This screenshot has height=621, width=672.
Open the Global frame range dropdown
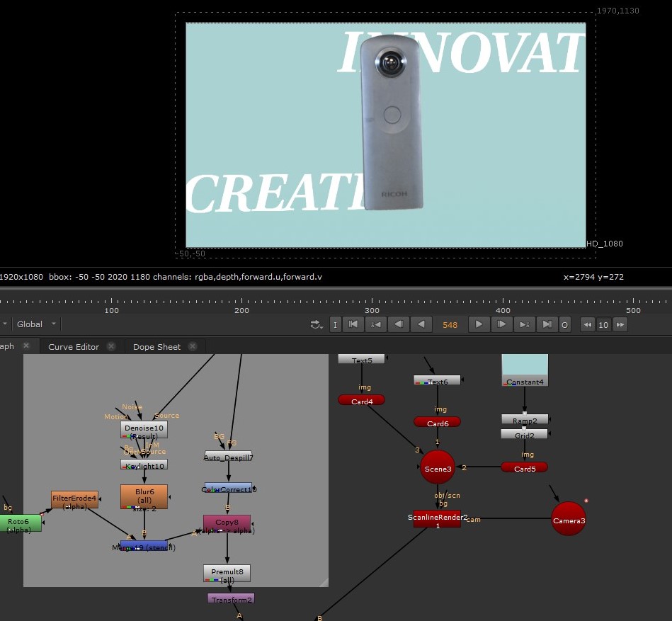point(36,324)
